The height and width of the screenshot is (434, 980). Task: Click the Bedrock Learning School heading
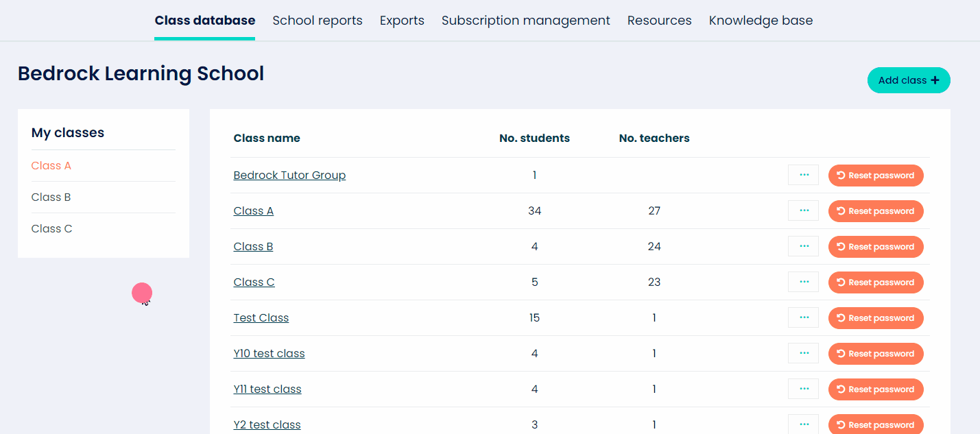click(141, 73)
